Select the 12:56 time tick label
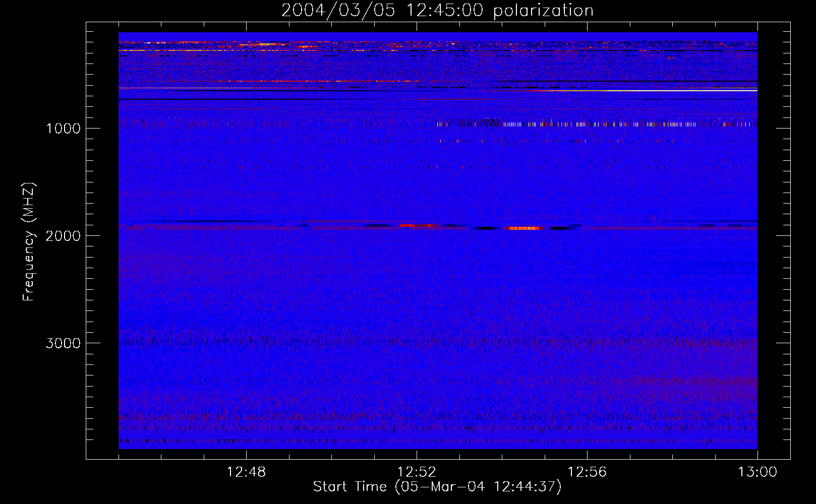The height and width of the screenshot is (504, 816). coord(587,472)
